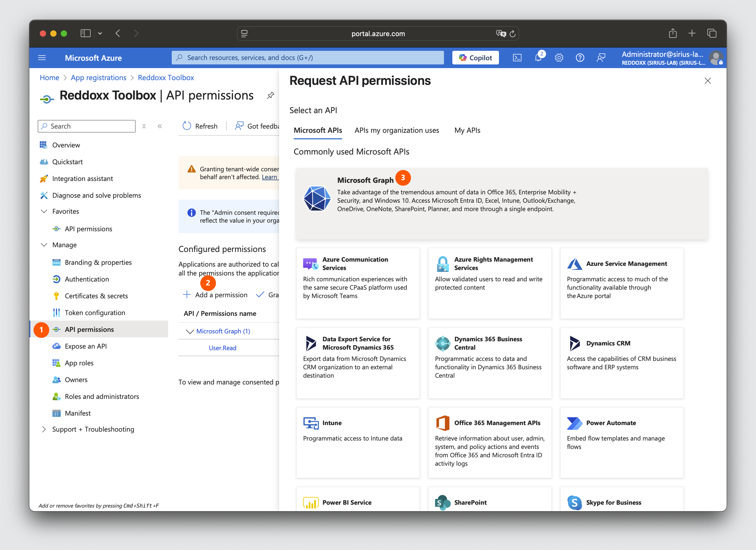Image resolution: width=756 pixels, height=550 pixels.
Task: Open Integration assistant
Action: 82,179
